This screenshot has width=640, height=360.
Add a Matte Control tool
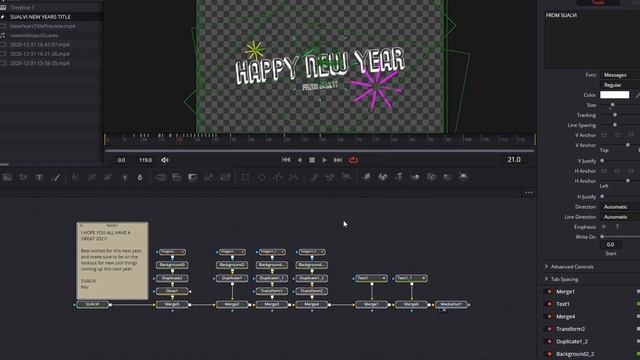click(x=192, y=177)
